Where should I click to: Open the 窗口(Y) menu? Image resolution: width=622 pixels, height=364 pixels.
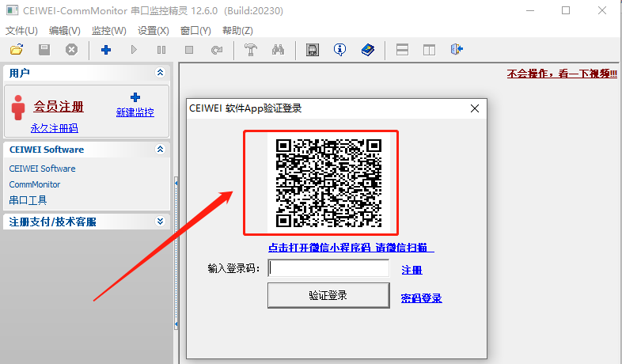[195, 31]
